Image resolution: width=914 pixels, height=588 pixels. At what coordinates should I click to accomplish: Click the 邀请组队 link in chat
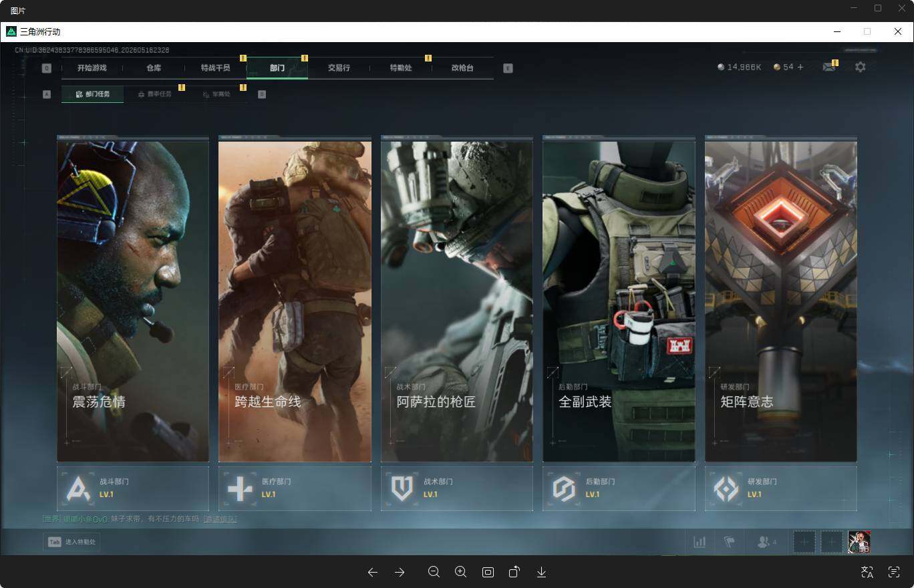pos(220,519)
